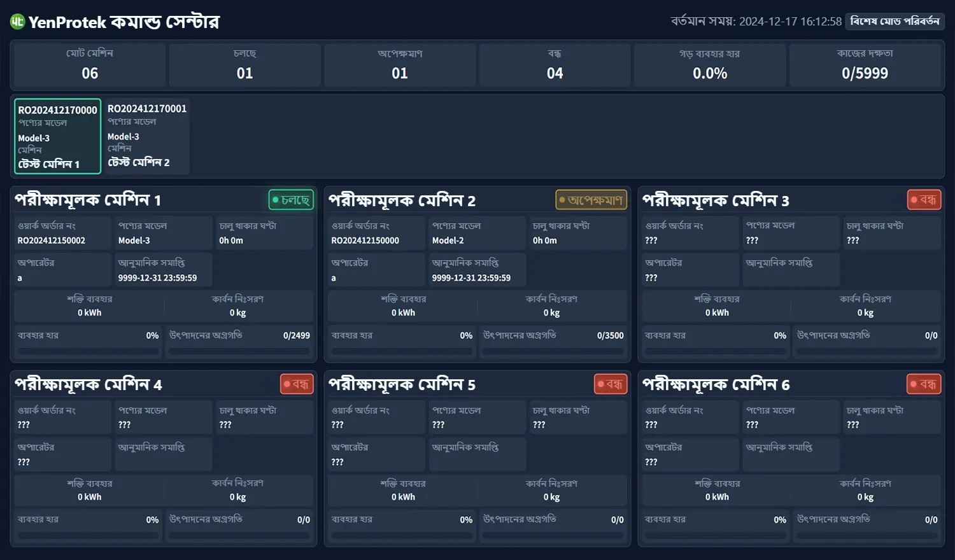
Task: Click the পরীক্ষামূলক মেশিন 4 title
Action: coord(88,384)
